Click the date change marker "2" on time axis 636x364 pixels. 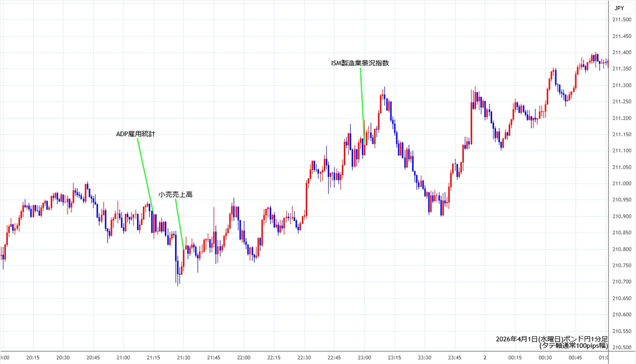tap(485, 357)
